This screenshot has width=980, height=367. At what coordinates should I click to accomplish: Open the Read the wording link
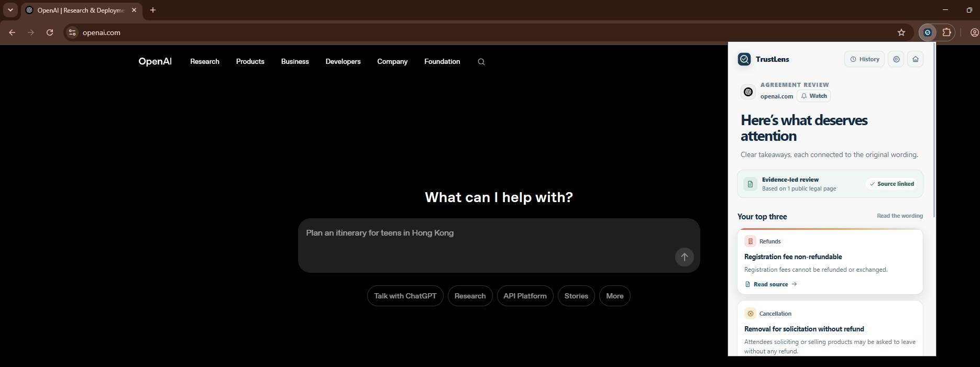pyautogui.click(x=900, y=216)
